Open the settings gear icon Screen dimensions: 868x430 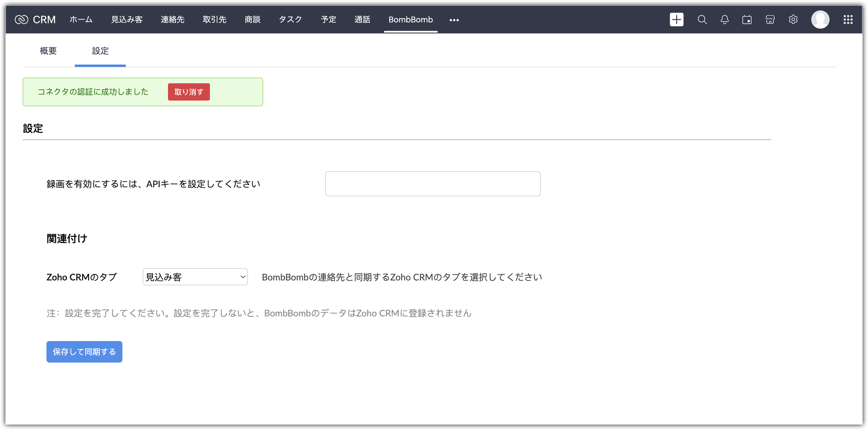point(793,20)
